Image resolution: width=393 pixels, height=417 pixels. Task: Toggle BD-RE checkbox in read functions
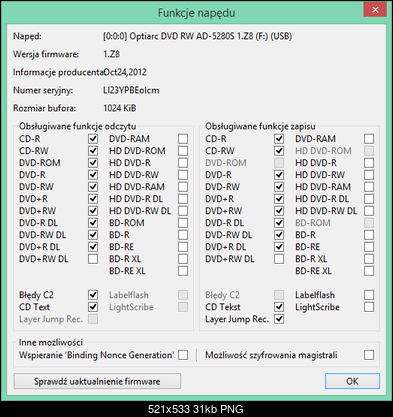(x=183, y=247)
